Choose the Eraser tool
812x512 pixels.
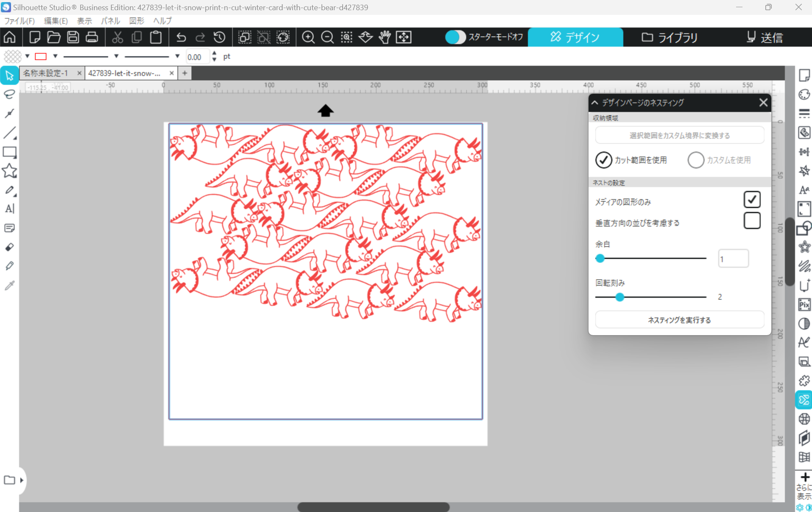9,247
